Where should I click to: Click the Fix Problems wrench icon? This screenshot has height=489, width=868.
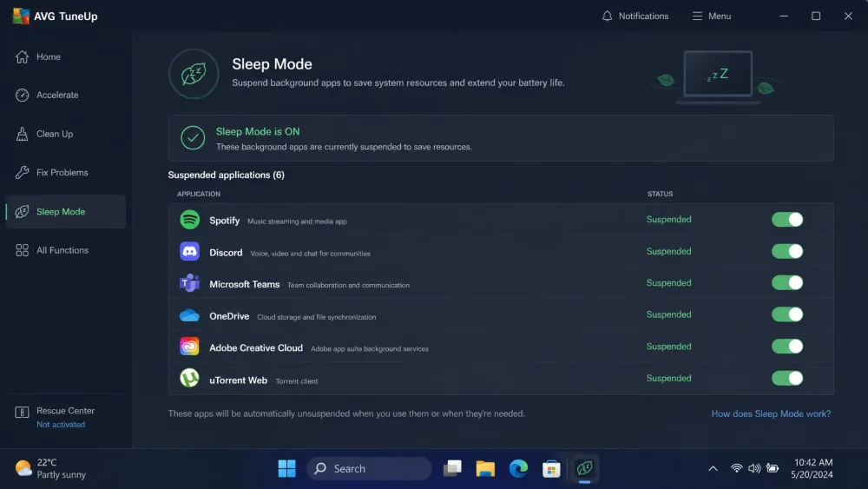pos(23,173)
